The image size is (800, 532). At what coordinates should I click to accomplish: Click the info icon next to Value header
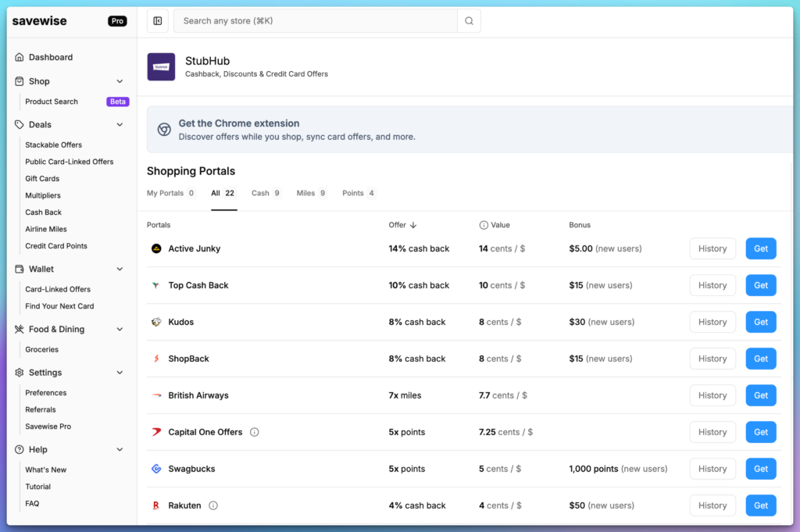click(x=484, y=225)
